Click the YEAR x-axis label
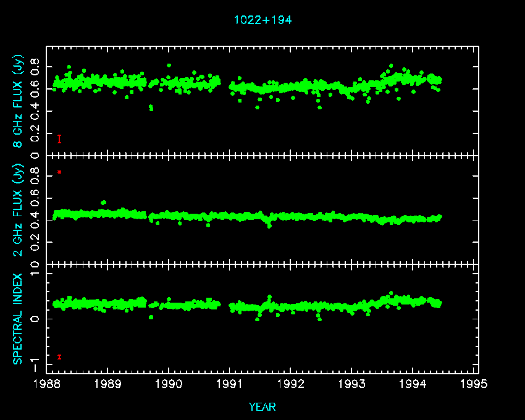This screenshot has width=525, height=420. point(262,406)
